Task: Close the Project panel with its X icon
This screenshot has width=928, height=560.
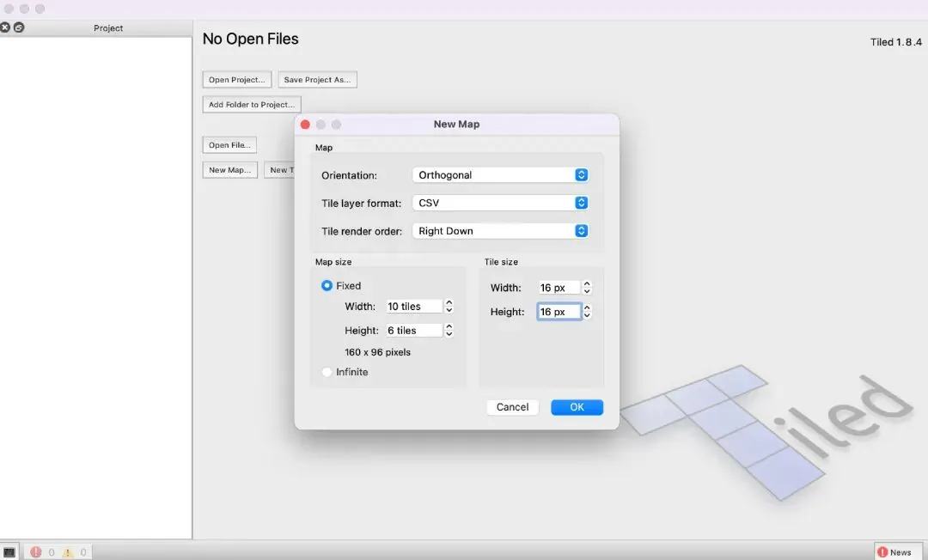Action: click(x=5, y=27)
